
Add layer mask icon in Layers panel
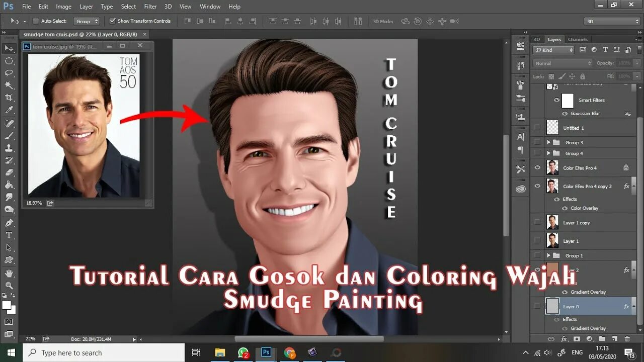click(577, 339)
